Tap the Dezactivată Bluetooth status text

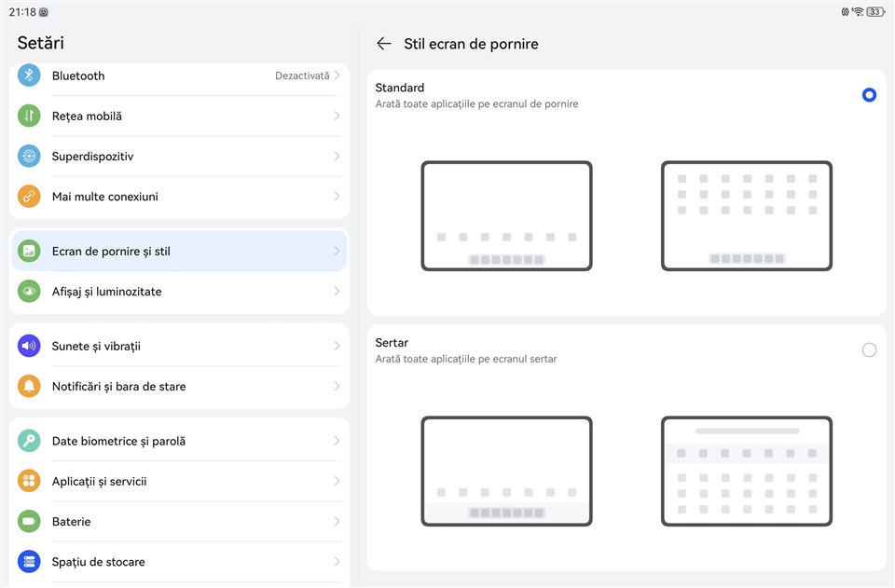301,75
